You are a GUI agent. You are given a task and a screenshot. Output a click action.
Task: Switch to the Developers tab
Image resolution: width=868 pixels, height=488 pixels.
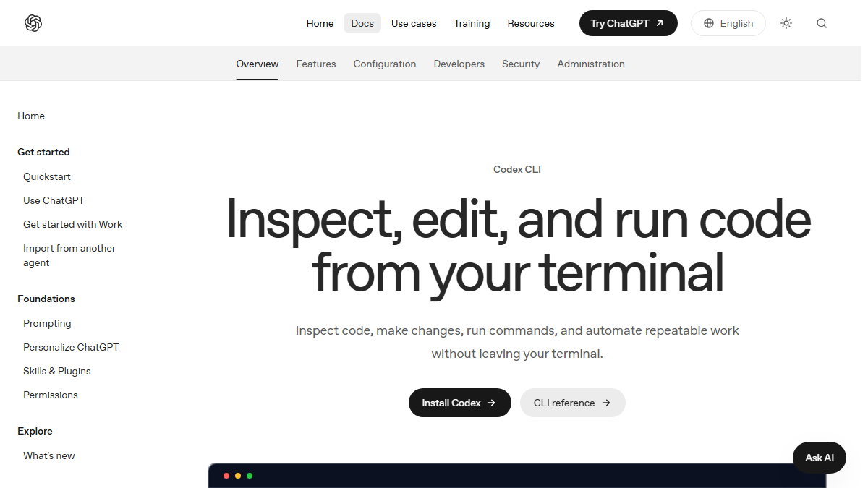(459, 64)
